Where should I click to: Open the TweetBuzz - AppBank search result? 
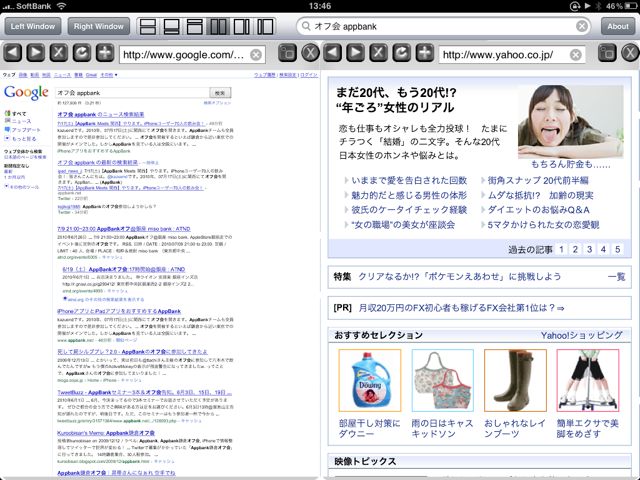click(144, 393)
